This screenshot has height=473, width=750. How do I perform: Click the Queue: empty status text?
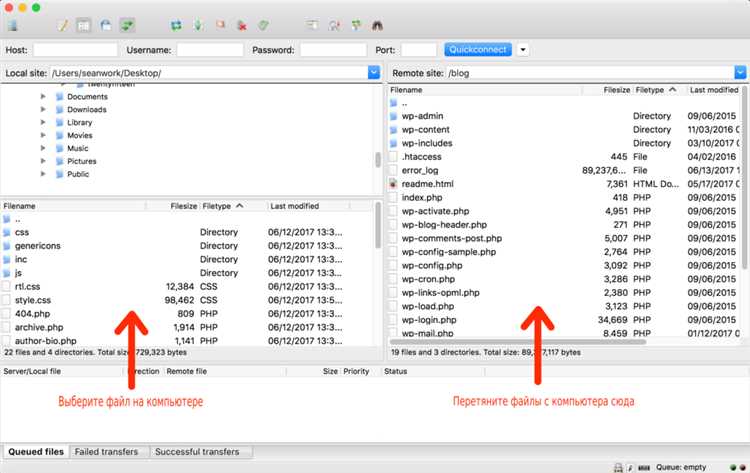pyautogui.click(x=681, y=467)
